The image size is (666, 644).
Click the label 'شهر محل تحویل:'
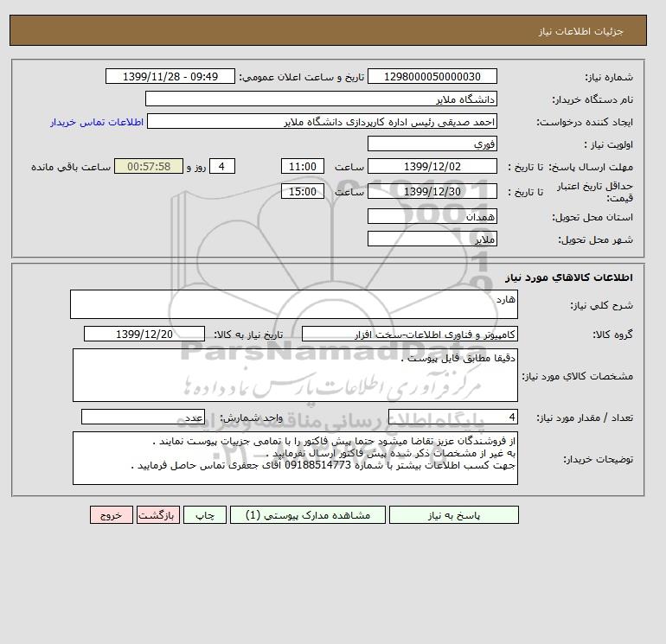pyautogui.click(x=595, y=239)
